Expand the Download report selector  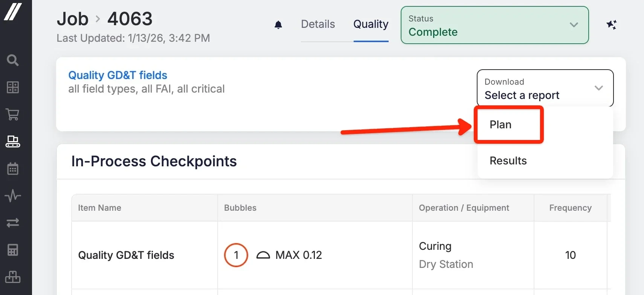coord(545,88)
